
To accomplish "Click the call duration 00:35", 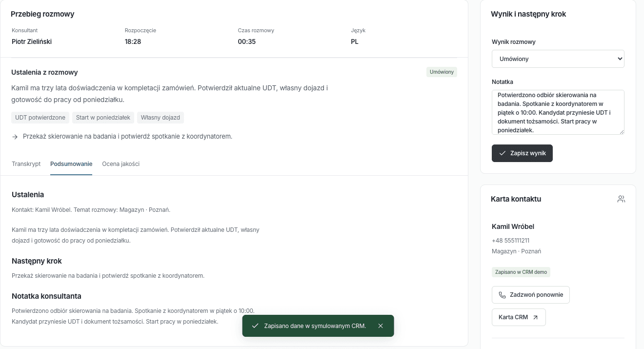I will (247, 41).
